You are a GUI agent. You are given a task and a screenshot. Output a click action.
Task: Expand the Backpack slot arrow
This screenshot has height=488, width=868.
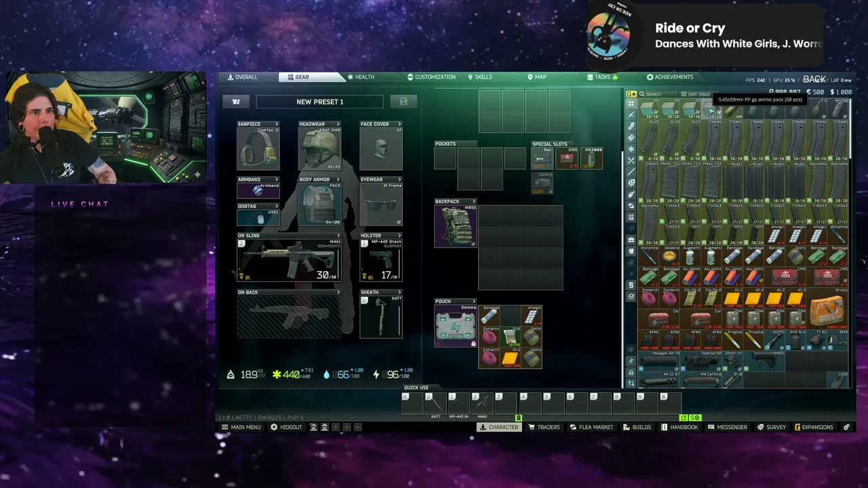[x=473, y=201]
